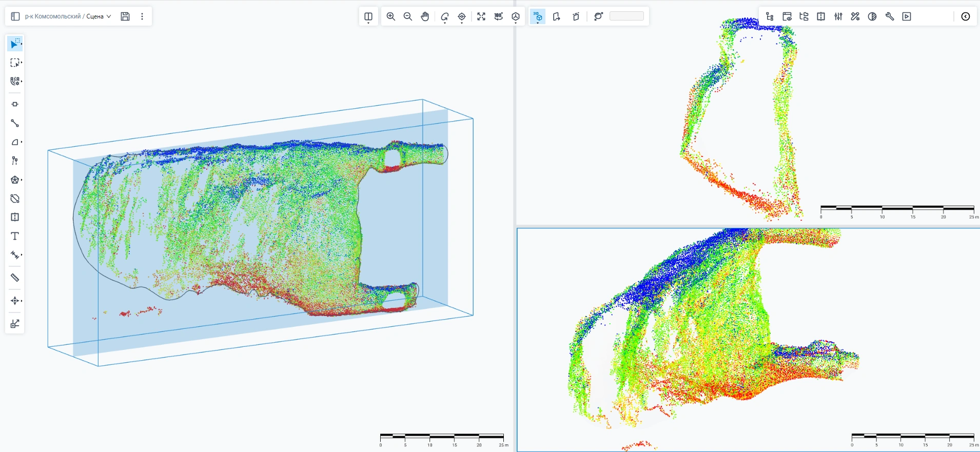Select the rotate view tool
This screenshot has width=980, height=452.
445,17
